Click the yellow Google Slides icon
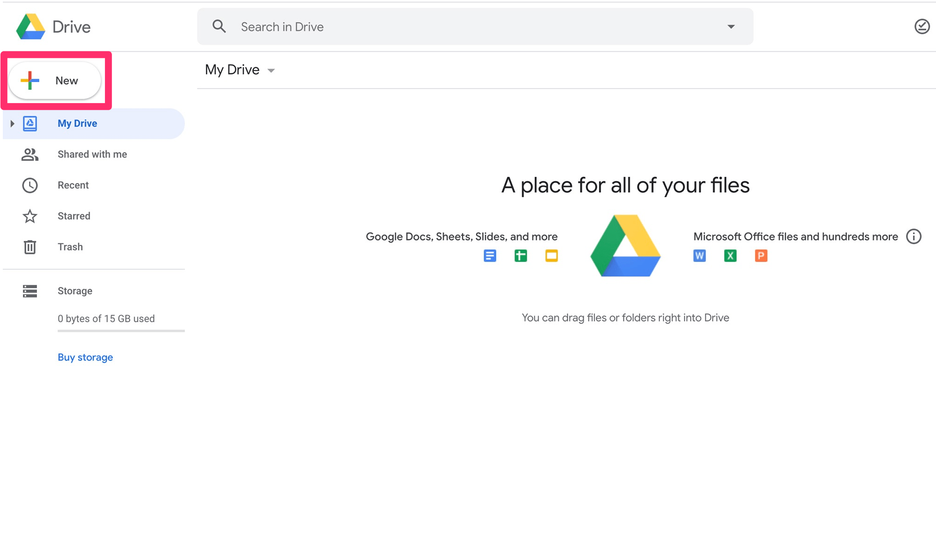The image size is (936, 560). click(x=551, y=256)
